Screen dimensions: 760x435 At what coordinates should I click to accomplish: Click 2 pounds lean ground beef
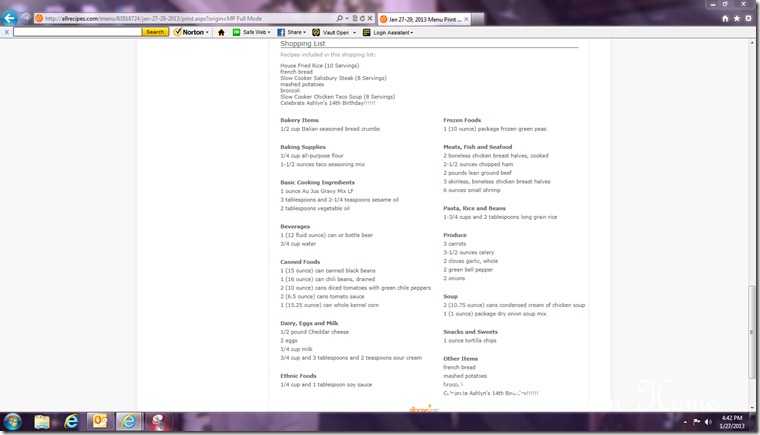(477, 173)
